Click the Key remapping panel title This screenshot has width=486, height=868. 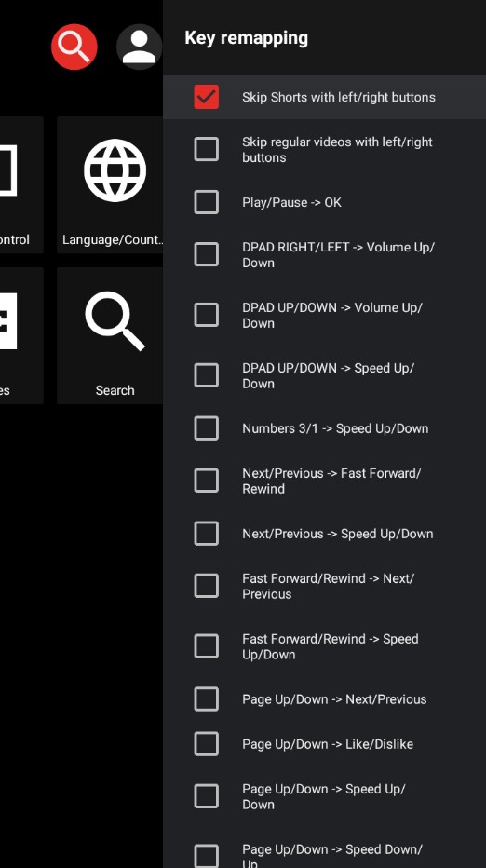pos(247,38)
